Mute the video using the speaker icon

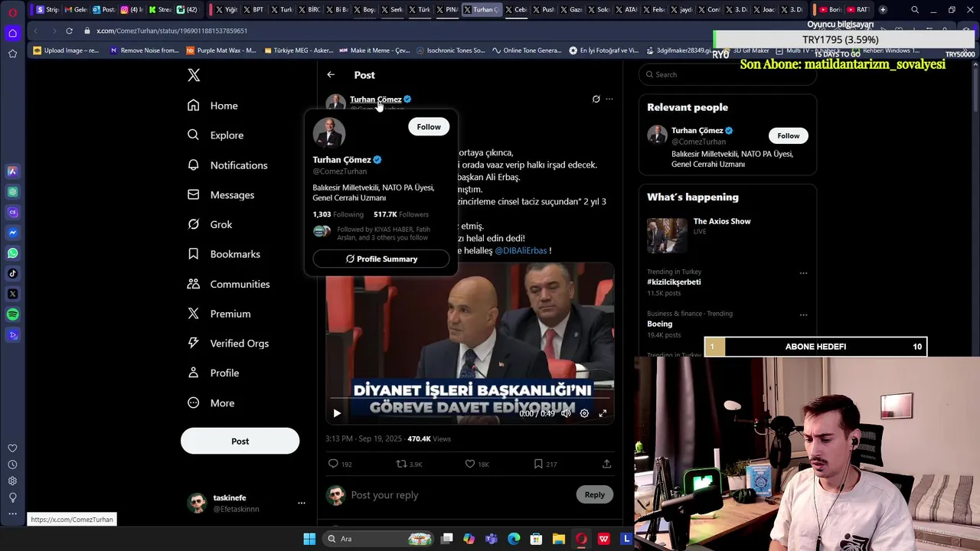[566, 413]
